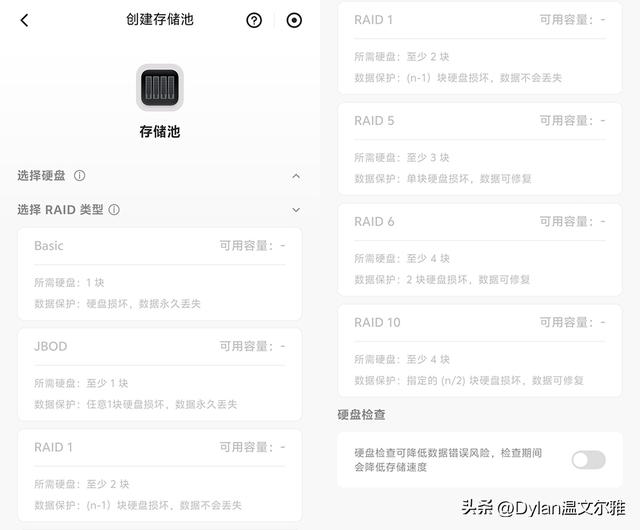Click '所需硬盘: 1 块' text

pyautogui.click(x=69, y=283)
